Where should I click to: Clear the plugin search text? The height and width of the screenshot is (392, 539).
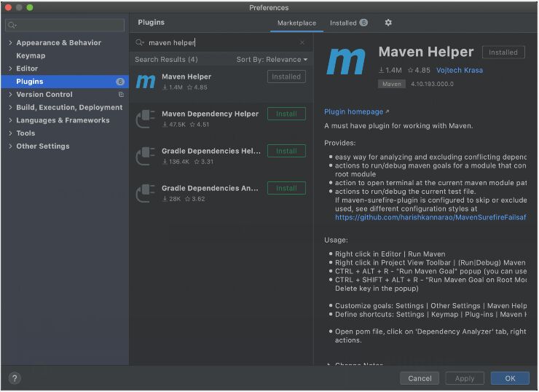(302, 43)
